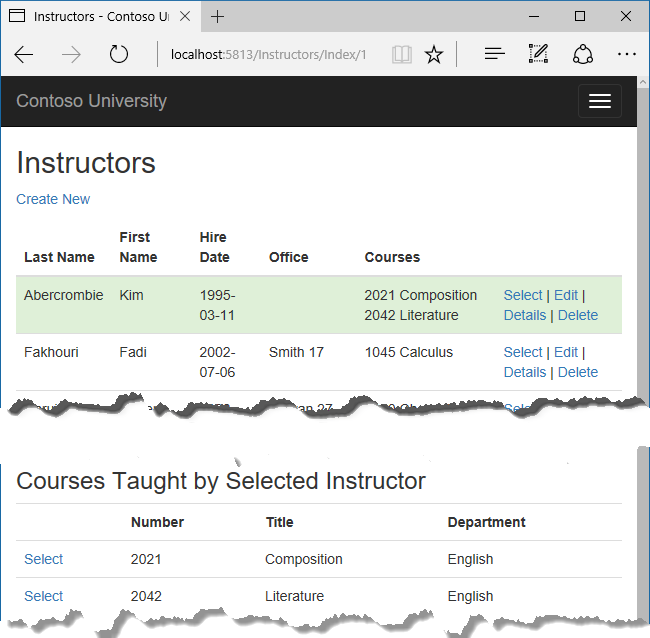Open the browser More actions menu

point(627,55)
